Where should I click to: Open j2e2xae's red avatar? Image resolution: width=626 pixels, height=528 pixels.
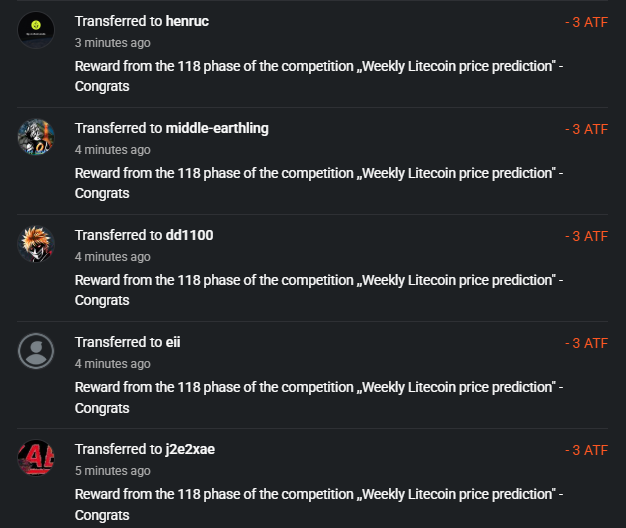coord(36,458)
